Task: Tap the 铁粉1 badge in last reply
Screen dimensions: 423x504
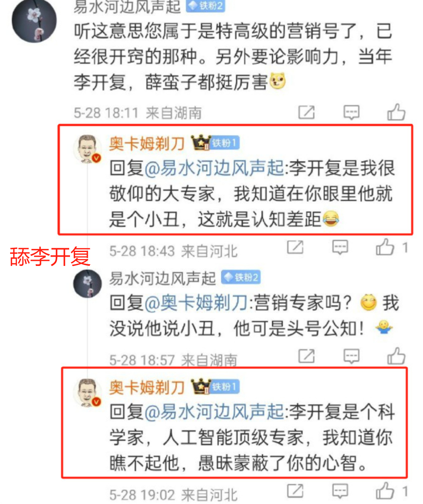Action: 224,387
